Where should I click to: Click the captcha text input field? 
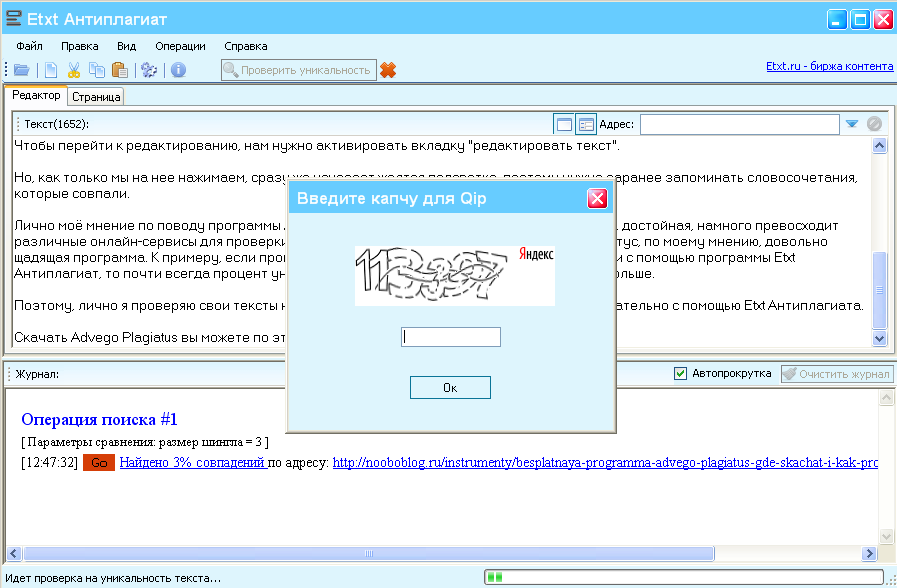point(450,337)
